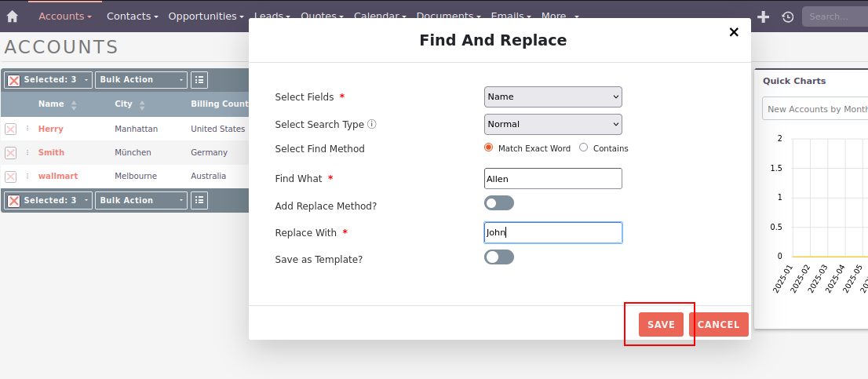868x379 pixels.
Task: Click the Name column sort arrows
Action: click(74, 104)
